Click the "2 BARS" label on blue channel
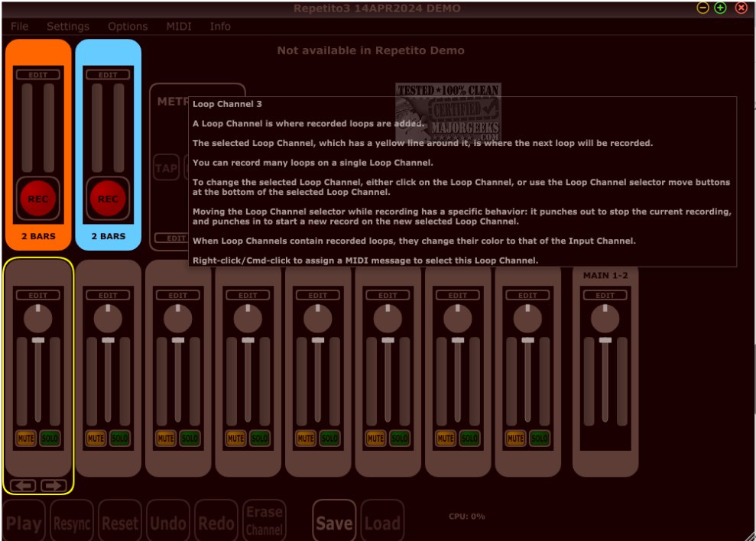Viewport: 756px width, 541px height. click(x=108, y=236)
